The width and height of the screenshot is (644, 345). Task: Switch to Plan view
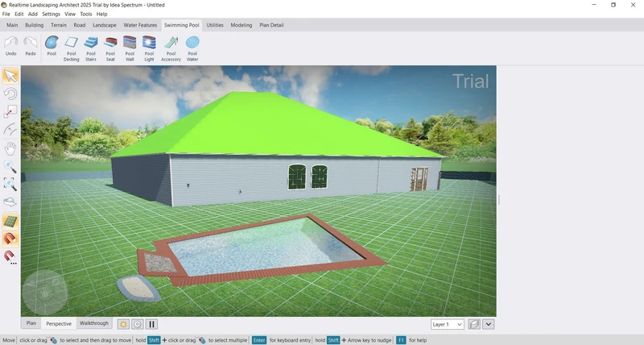click(31, 323)
